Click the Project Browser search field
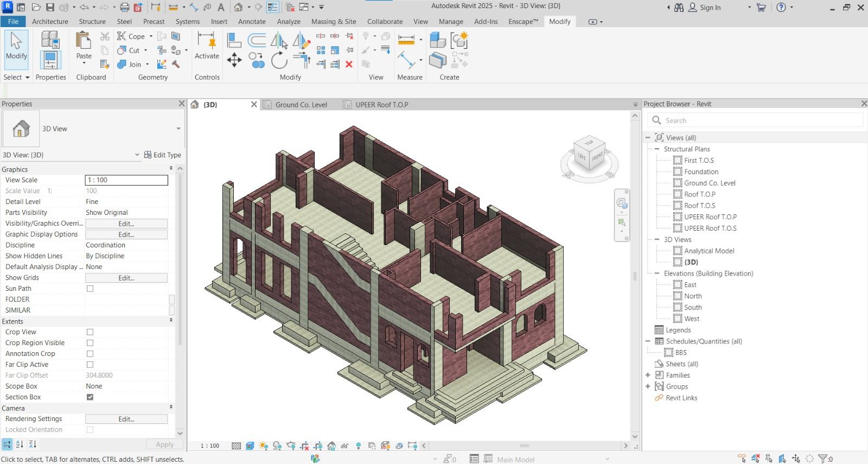Viewport: 868px width, 464px height. click(755, 120)
